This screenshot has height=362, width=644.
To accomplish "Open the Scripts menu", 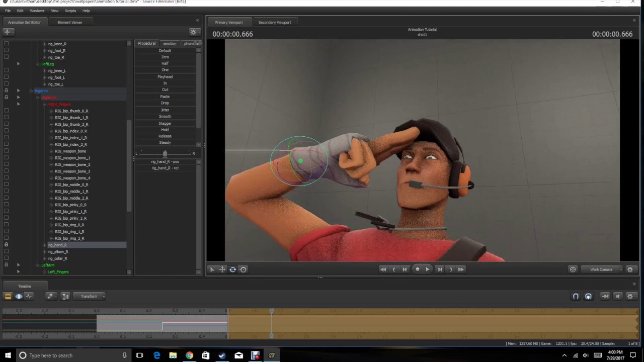I will pyautogui.click(x=70, y=11).
